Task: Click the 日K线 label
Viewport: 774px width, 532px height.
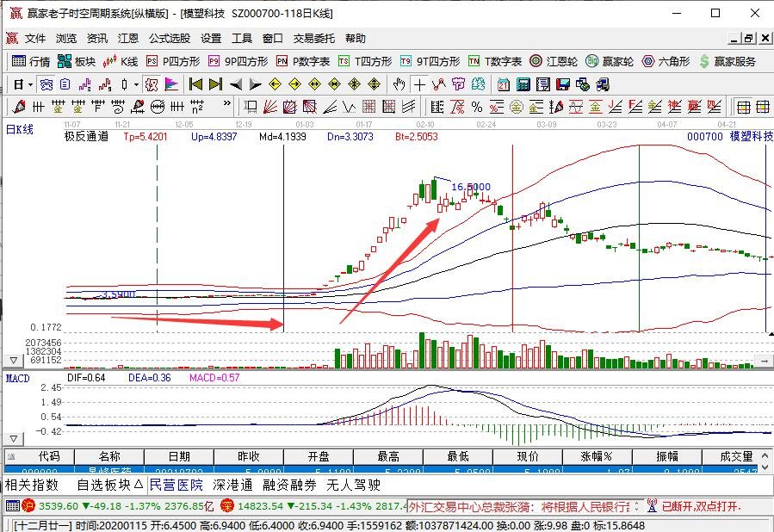Action: pos(20,130)
